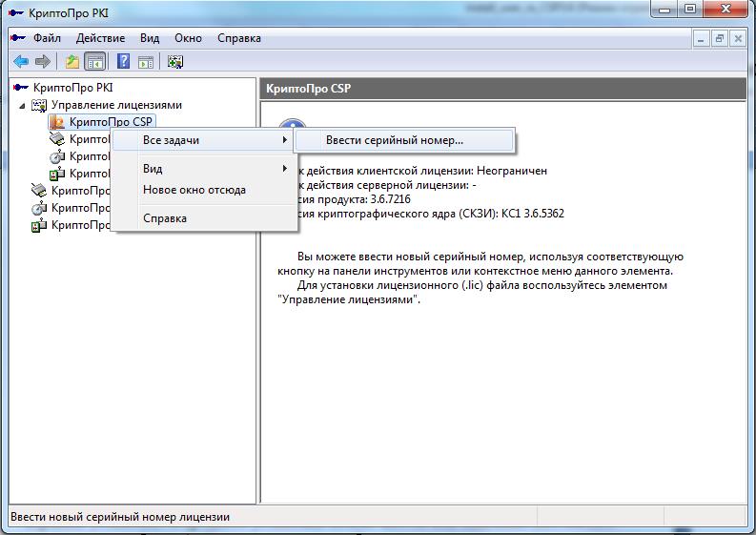Maximize the КриптоПро PKI main window
756x535 pixels.
[x=690, y=9]
